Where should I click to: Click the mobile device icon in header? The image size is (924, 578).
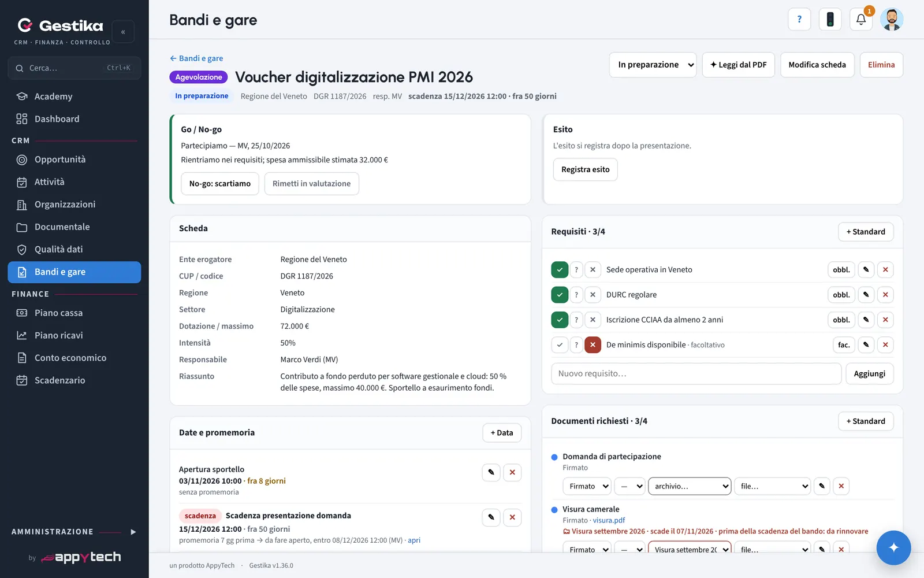click(830, 19)
